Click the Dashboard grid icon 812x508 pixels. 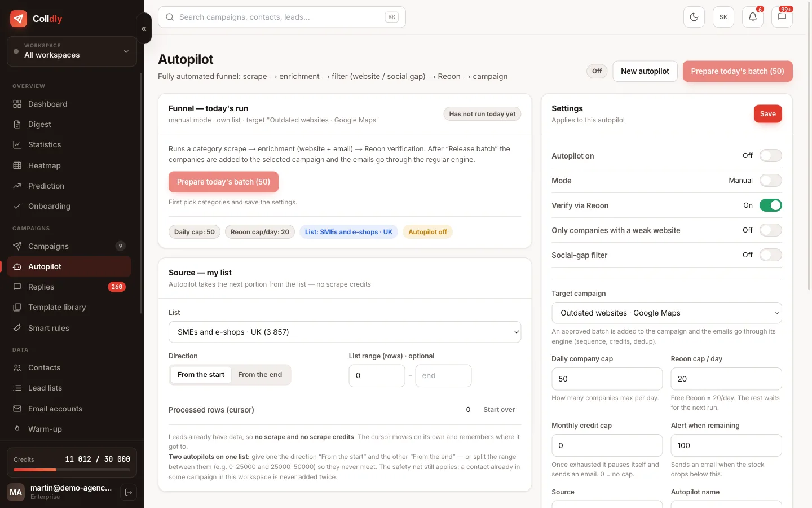point(17,104)
